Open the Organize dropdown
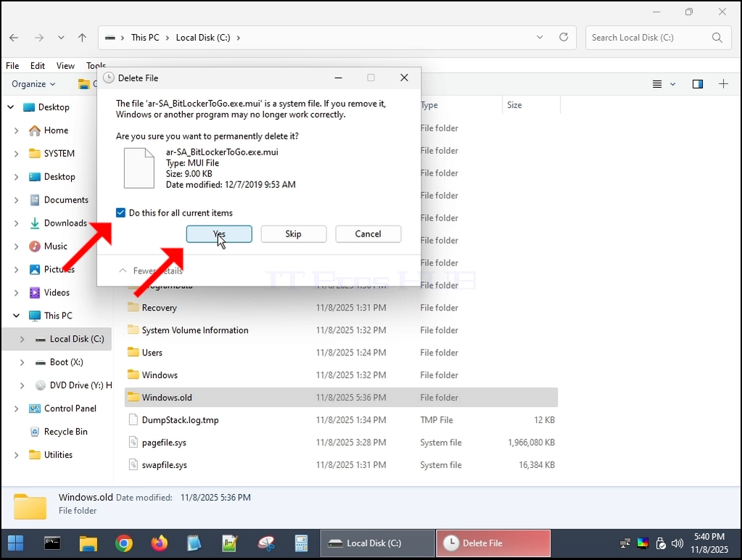This screenshot has width=742, height=560. (33, 84)
